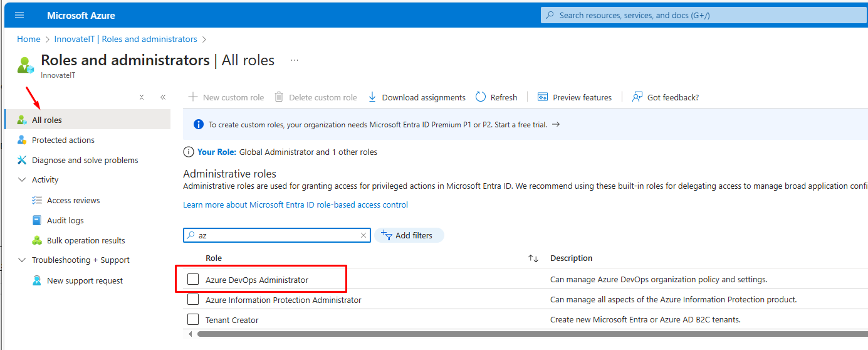Viewport: 868px width, 350px height.
Task: Click Add filters button
Action: click(409, 235)
